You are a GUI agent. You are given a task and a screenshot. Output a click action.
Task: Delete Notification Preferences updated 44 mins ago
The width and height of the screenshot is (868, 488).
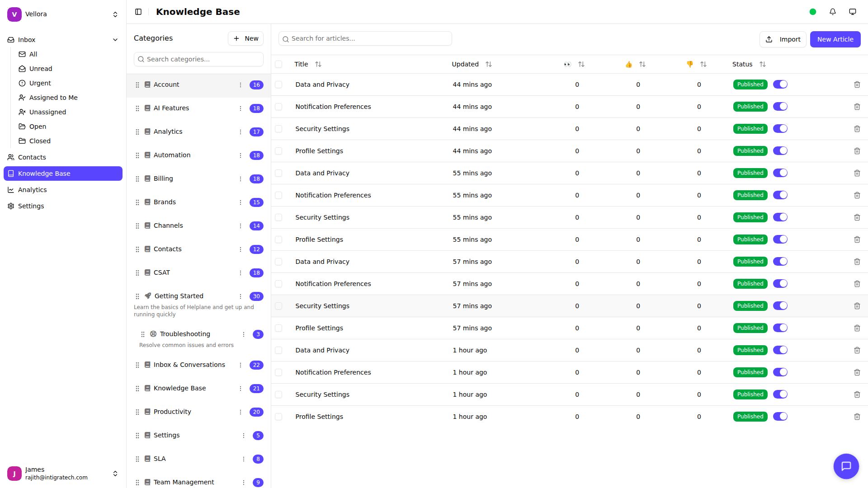click(857, 107)
